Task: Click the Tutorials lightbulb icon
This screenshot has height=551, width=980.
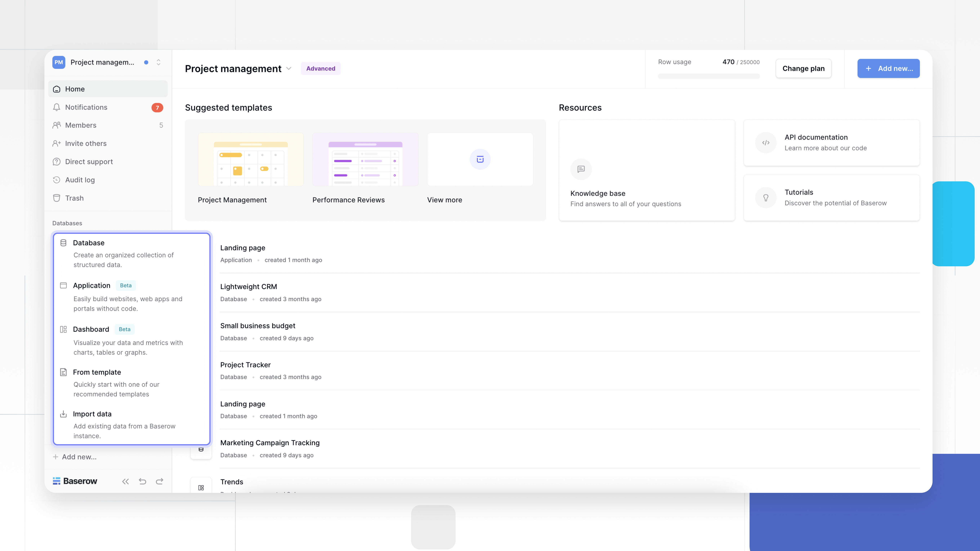Action: (765, 198)
